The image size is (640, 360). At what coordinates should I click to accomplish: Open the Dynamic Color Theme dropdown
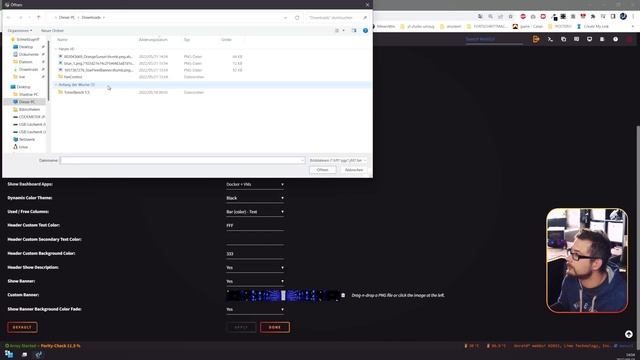coord(255,198)
